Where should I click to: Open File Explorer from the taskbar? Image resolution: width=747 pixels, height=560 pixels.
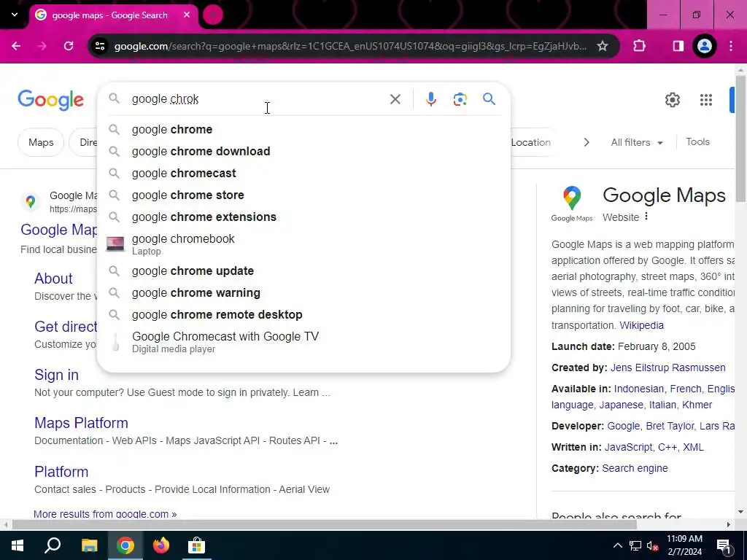(x=89, y=545)
